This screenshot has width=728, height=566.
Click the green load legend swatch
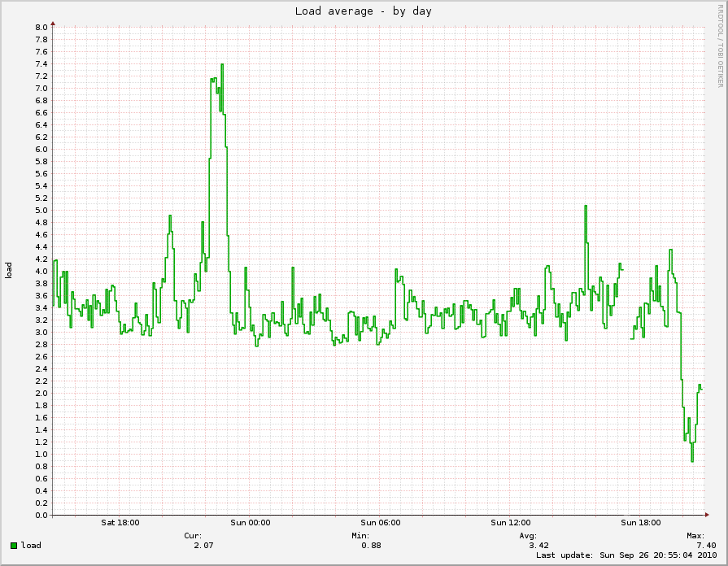tap(14, 546)
